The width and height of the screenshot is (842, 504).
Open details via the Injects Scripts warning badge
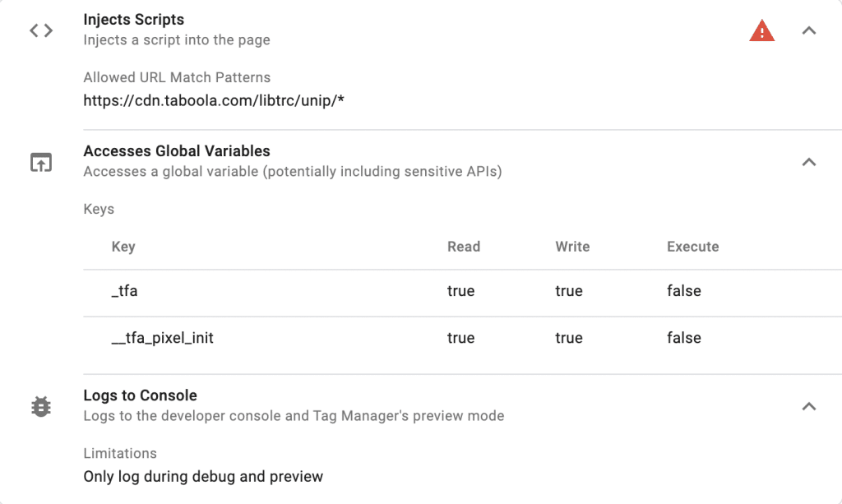tap(761, 30)
